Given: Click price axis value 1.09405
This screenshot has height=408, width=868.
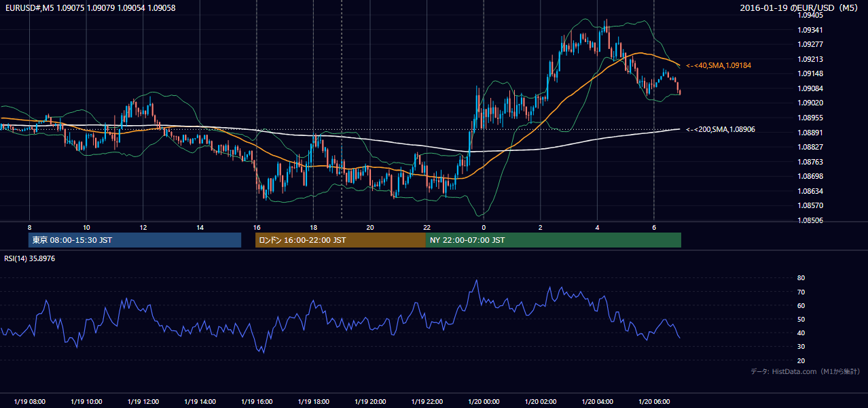Looking at the screenshot, I should point(812,15).
